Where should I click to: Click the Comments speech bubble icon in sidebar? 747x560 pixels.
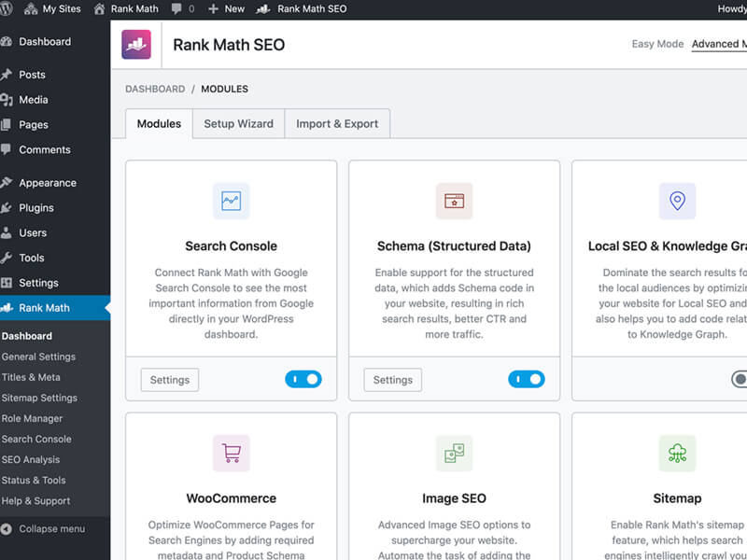click(x=7, y=149)
